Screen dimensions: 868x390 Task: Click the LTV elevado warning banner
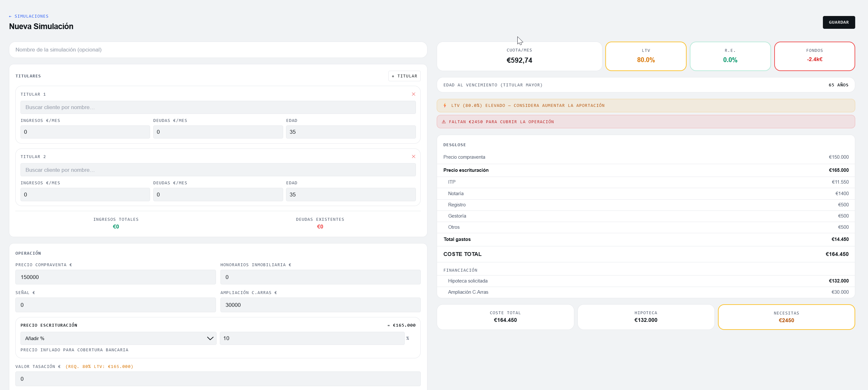[646, 106]
